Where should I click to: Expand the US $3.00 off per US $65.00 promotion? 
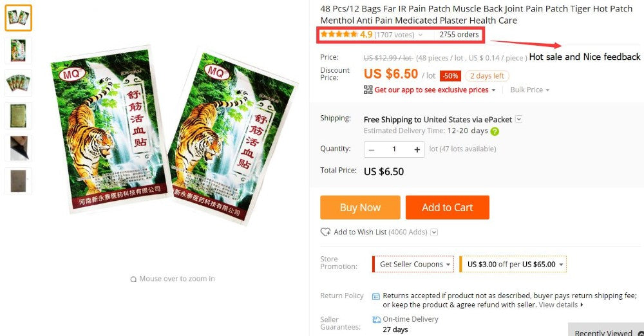[x=513, y=264]
